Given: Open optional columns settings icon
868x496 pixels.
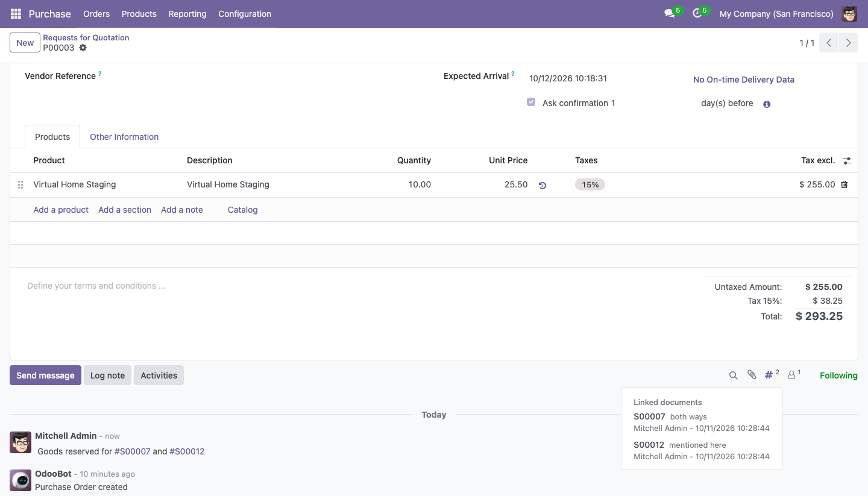Looking at the screenshot, I should tap(847, 161).
